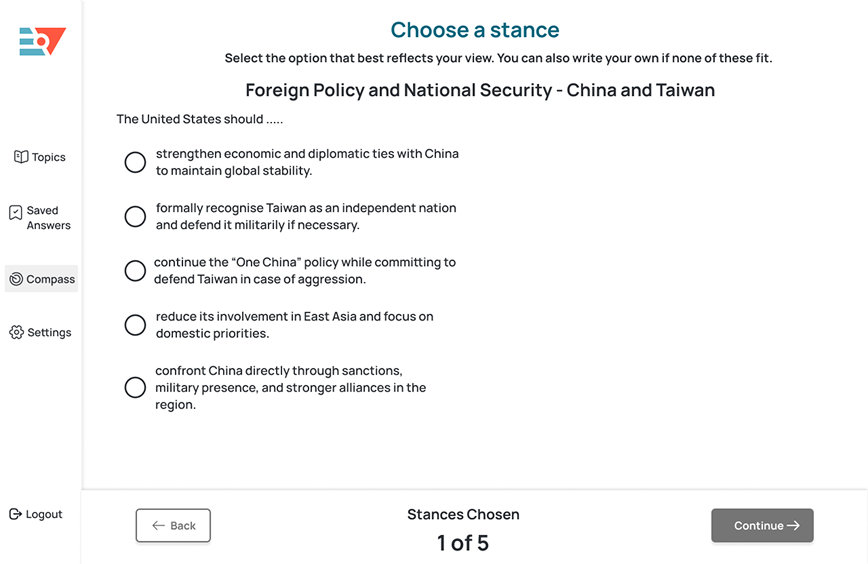Click the Topics book icon
Image resolution: width=868 pixels, height=564 pixels.
21,157
